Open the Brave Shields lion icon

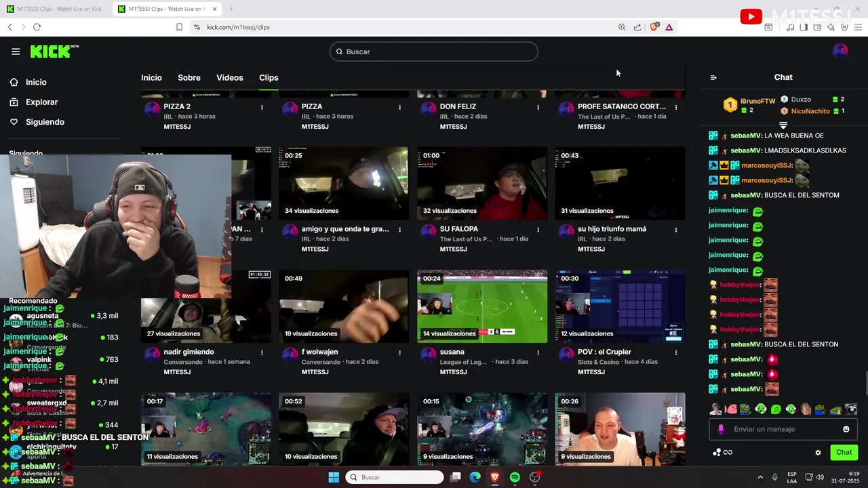tap(654, 27)
